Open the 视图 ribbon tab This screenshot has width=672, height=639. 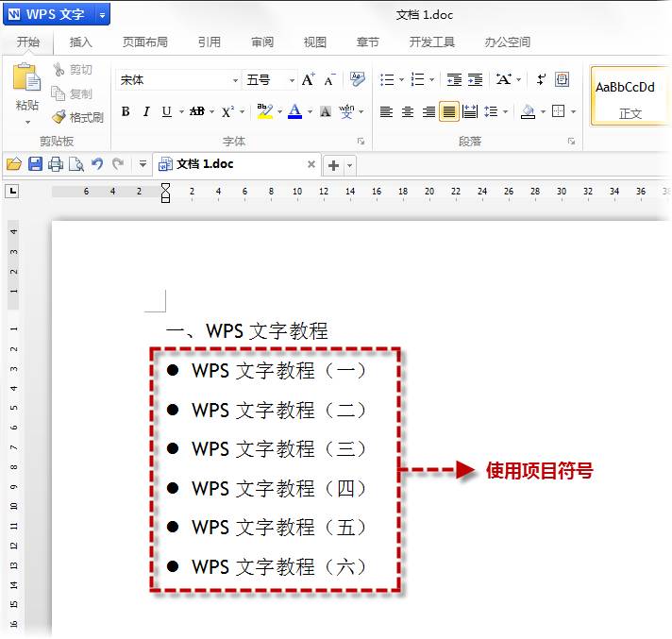point(315,42)
